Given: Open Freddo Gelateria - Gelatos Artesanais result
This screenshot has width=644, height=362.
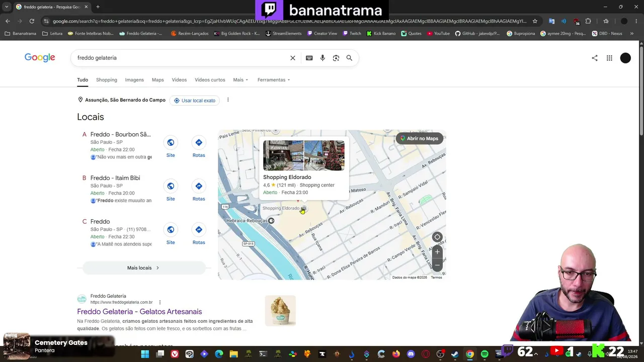Looking at the screenshot, I should click(x=139, y=312).
